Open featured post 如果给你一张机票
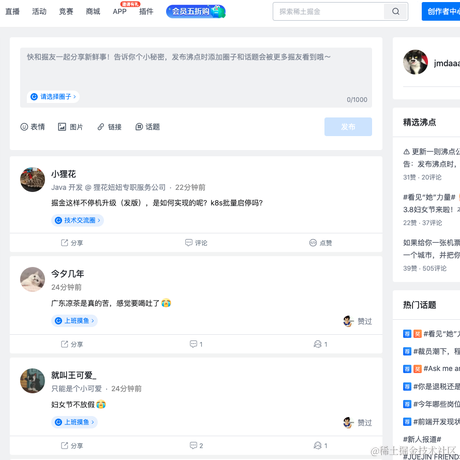The height and width of the screenshot is (460, 460). click(431, 249)
